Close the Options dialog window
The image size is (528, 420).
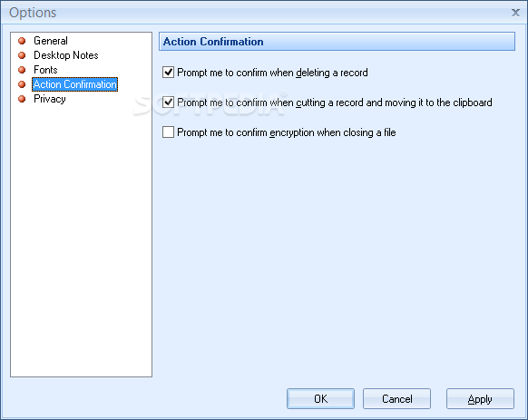click(515, 13)
